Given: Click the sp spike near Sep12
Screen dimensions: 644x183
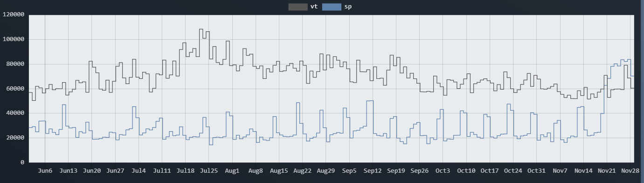Looking at the screenshot, I should pyautogui.click(x=370, y=101).
